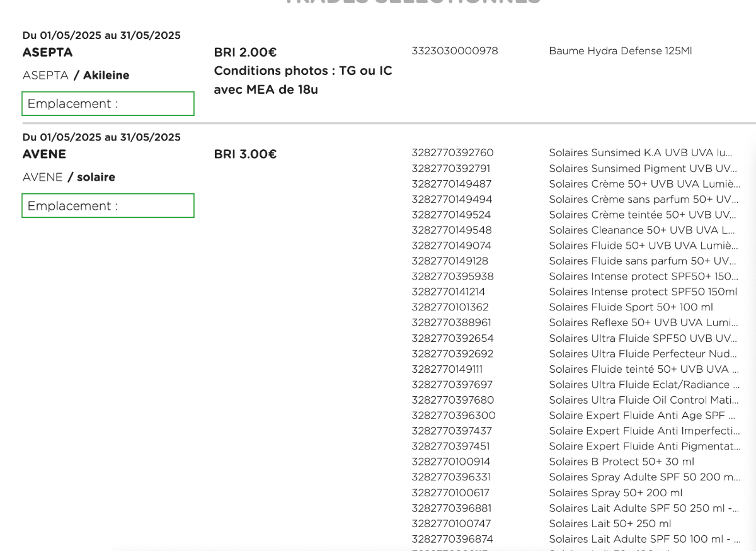
Task: Click 'Solaires B Protect 50+ 30 ml' product
Action: [x=622, y=462]
